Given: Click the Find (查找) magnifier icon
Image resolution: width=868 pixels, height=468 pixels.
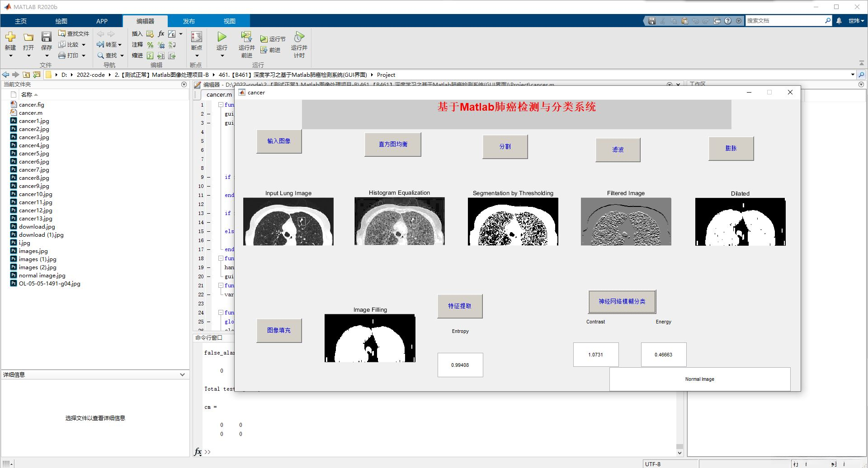Looking at the screenshot, I should [100, 55].
